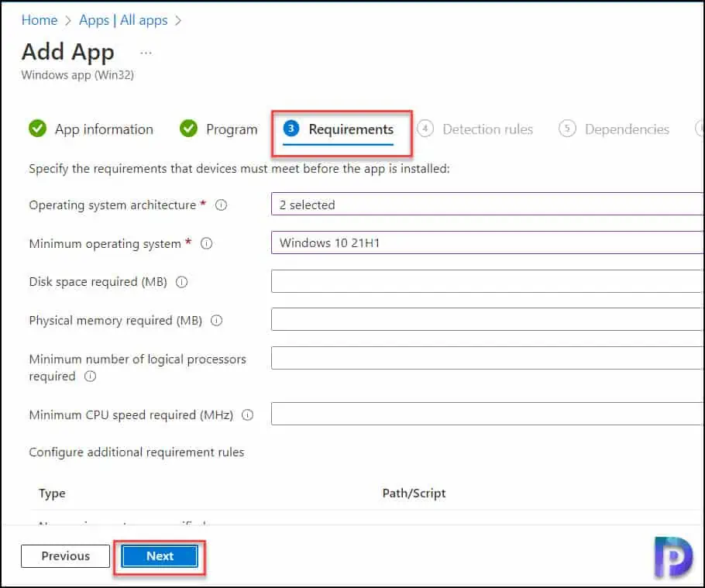Image resolution: width=705 pixels, height=588 pixels.
Task: Click 'Configure additional requirement rules' text
Action: (x=136, y=452)
